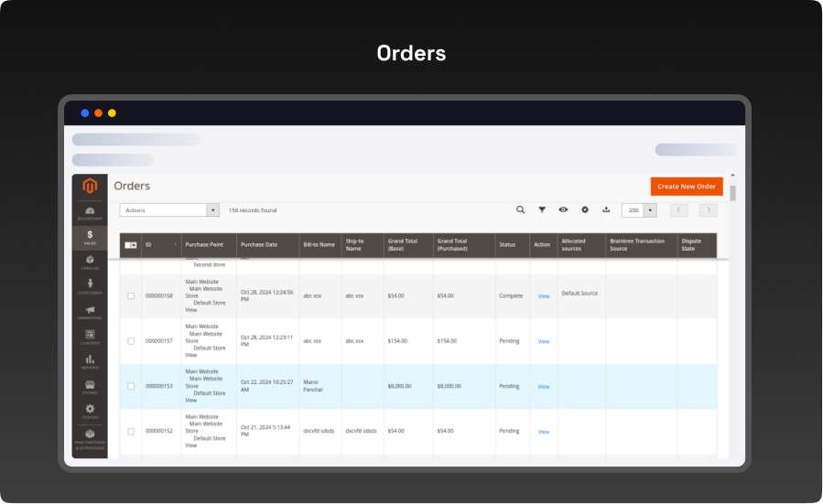This screenshot has width=823, height=504.
Task: Click View link for order 000000157
Action: pyautogui.click(x=544, y=341)
